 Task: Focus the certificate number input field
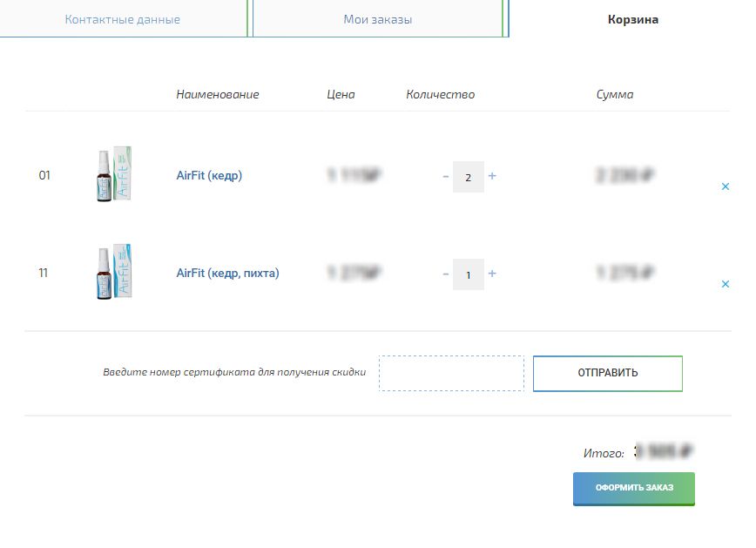[451, 374]
